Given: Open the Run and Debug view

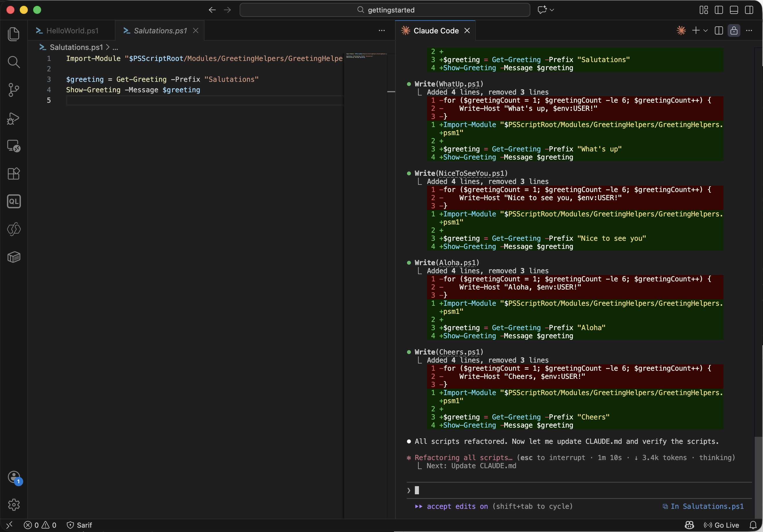Looking at the screenshot, I should point(14,119).
